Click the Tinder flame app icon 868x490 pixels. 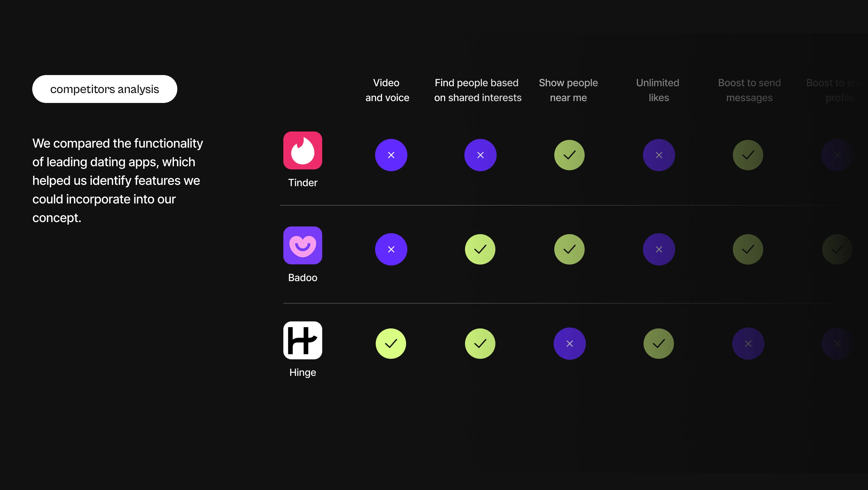[x=303, y=150]
